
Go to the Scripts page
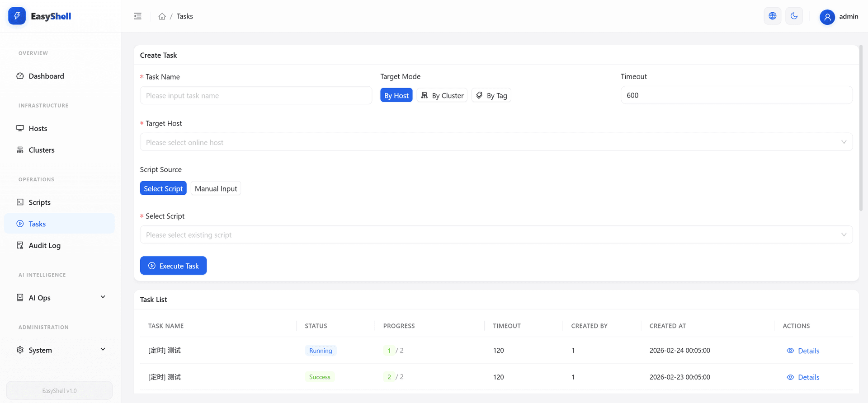[x=59, y=202]
